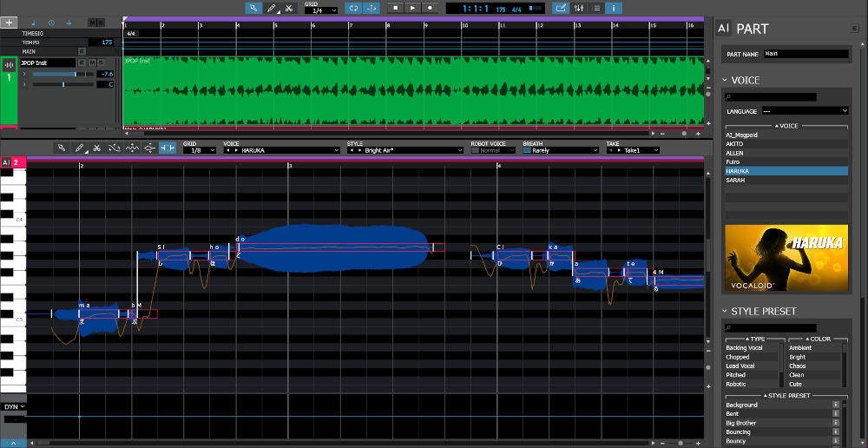Viewport: 868px width, 448px height.
Task: Open the DYN parameter dropdown
Action: click(x=13, y=406)
